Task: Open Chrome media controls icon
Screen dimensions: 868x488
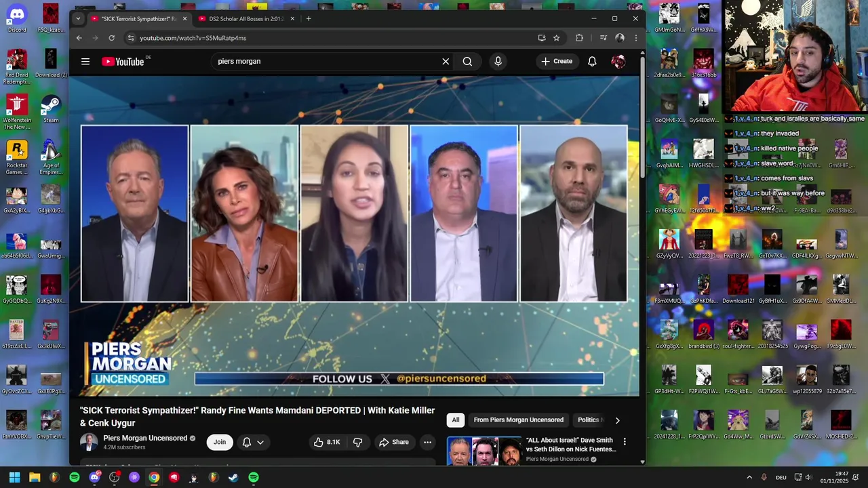Action: (x=603, y=38)
